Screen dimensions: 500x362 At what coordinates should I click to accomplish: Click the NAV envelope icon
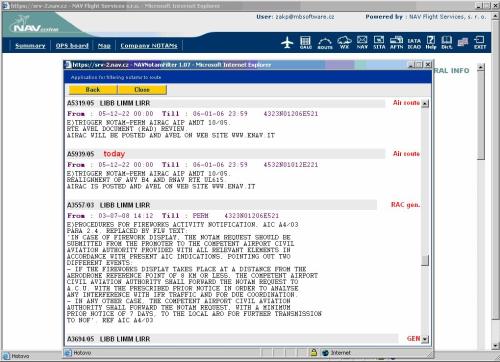(362, 43)
